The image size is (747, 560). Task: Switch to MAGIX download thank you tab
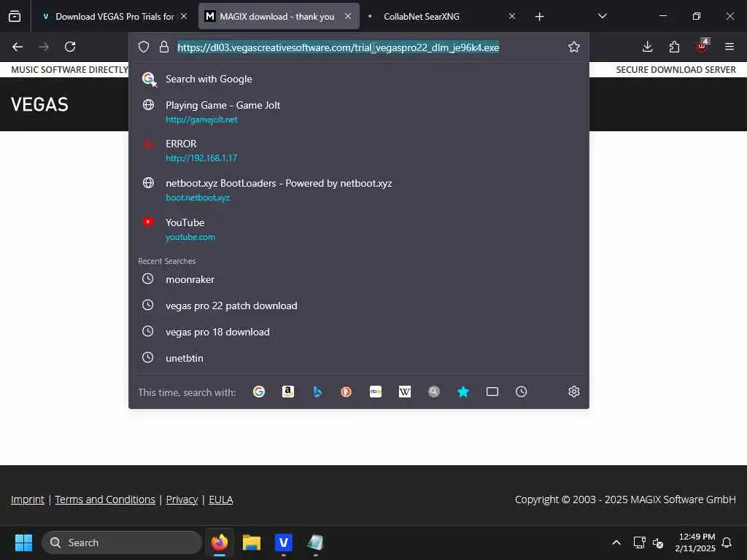[x=279, y=17]
